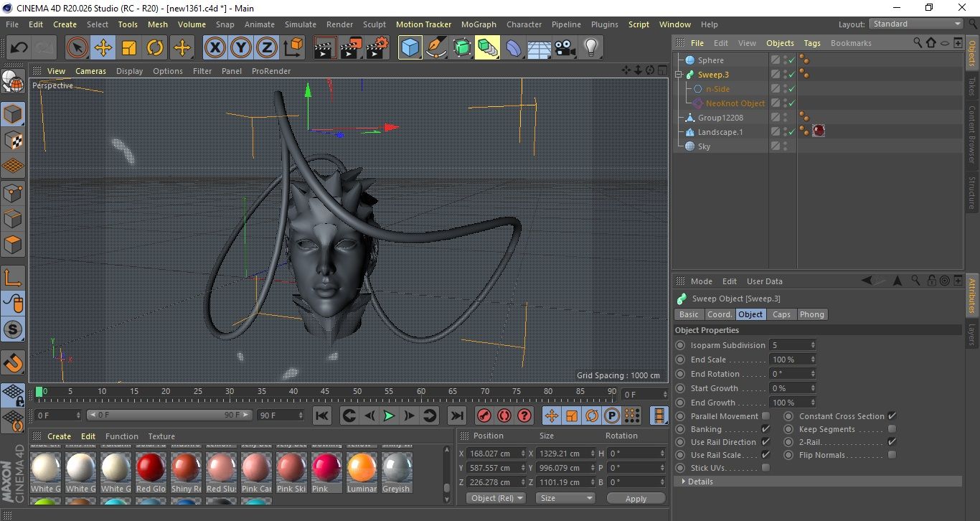Screen dimensions: 980x521
Task: Select the Rotate tool in top toolbar
Action: [x=155, y=48]
